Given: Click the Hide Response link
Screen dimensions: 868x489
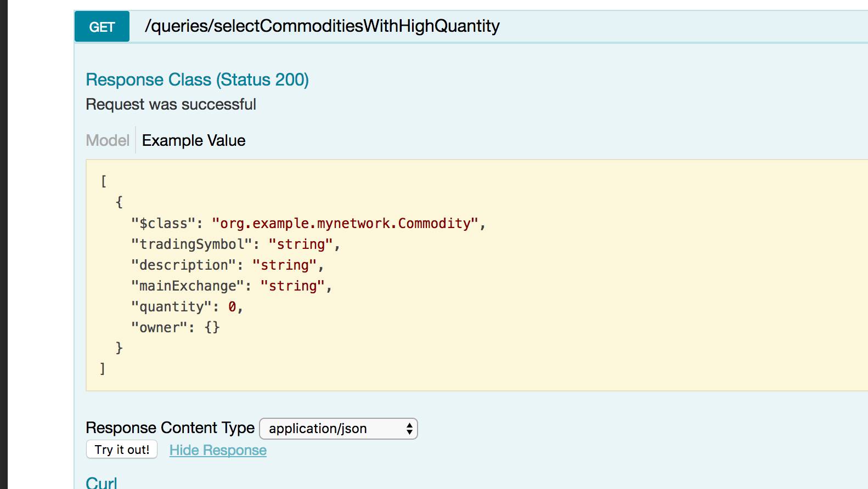Looking at the screenshot, I should 218,450.
